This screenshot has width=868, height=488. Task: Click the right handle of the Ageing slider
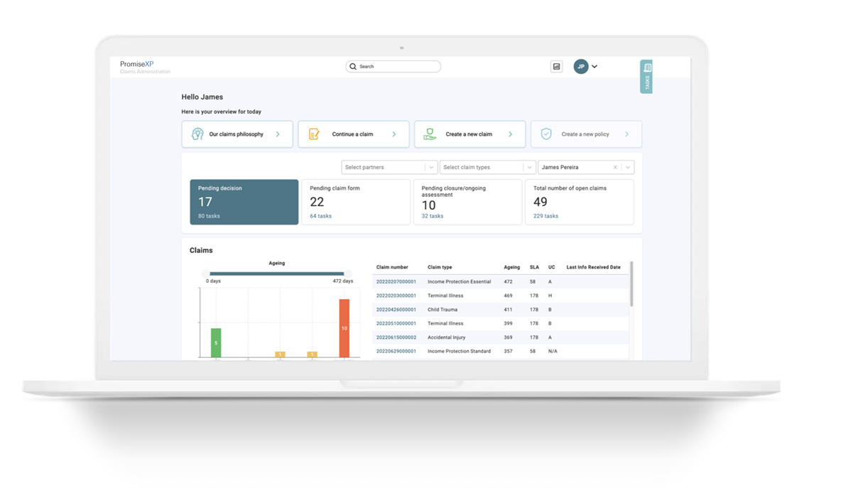[348, 273]
